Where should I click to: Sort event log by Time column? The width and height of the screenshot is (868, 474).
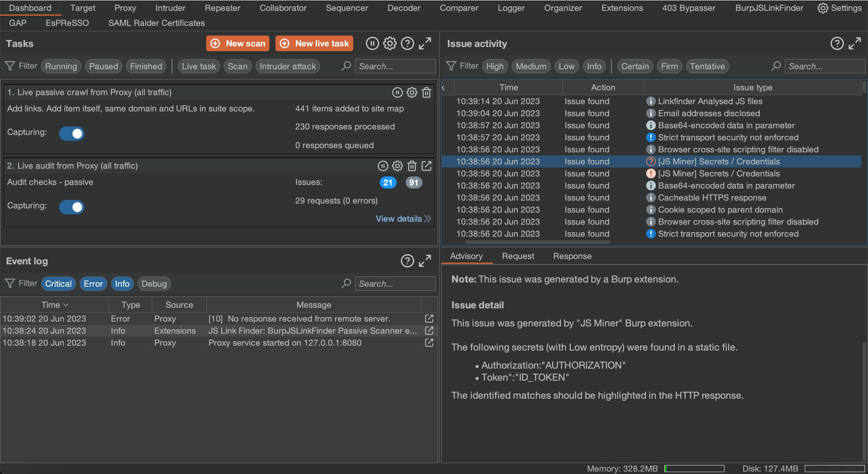55,305
